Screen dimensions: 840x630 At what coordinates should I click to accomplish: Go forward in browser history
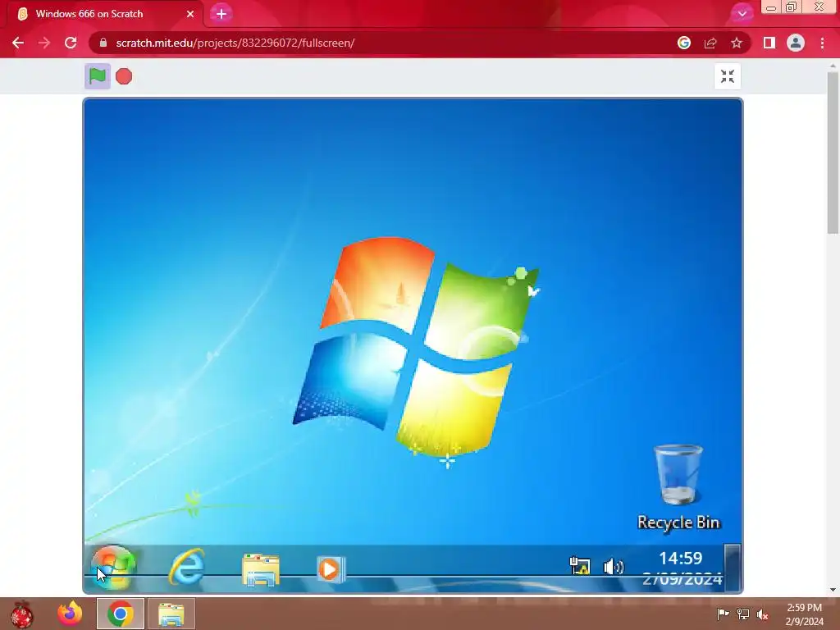click(x=44, y=43)
